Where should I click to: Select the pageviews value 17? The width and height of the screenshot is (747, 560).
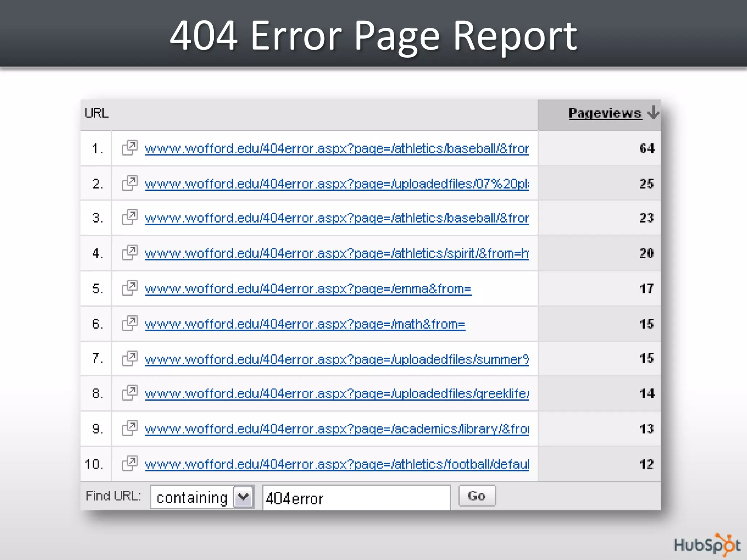pyautogui.click(x=647, y=288)
